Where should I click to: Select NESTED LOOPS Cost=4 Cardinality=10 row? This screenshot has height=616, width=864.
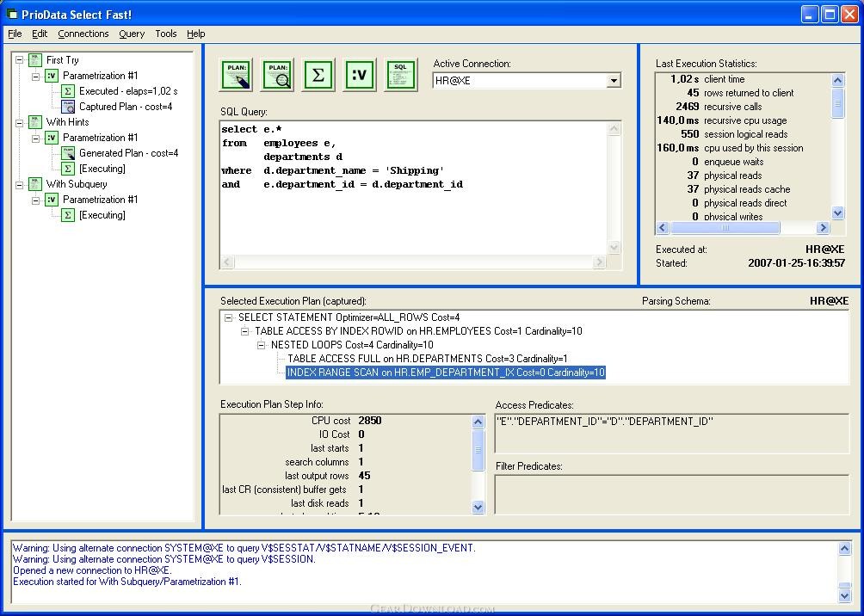(x=352, y=345)
